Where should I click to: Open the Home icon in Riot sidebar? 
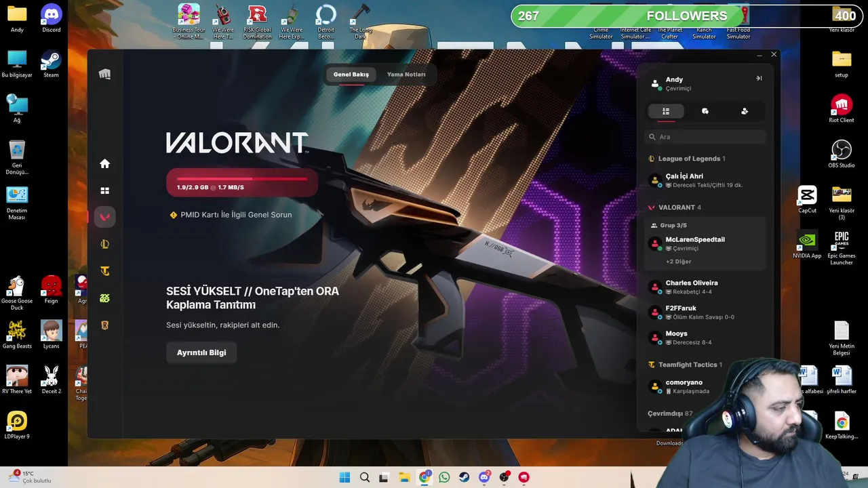[104, 163]
